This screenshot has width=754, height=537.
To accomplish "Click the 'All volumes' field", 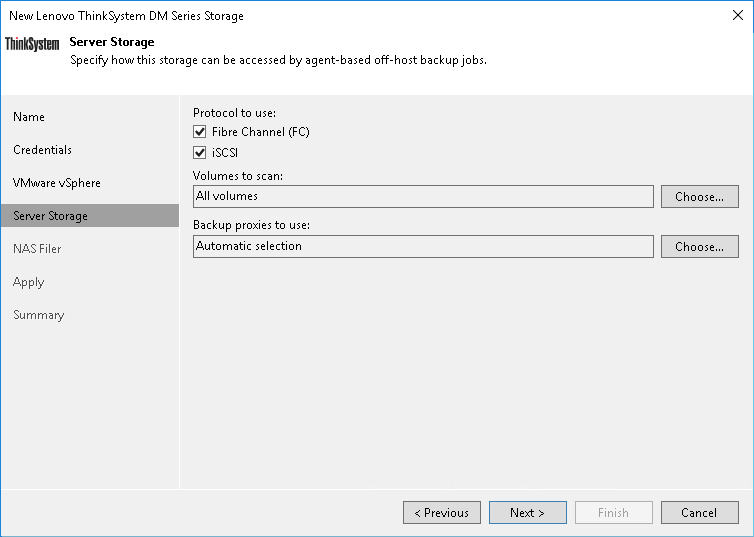I will (x=423, y=196).
